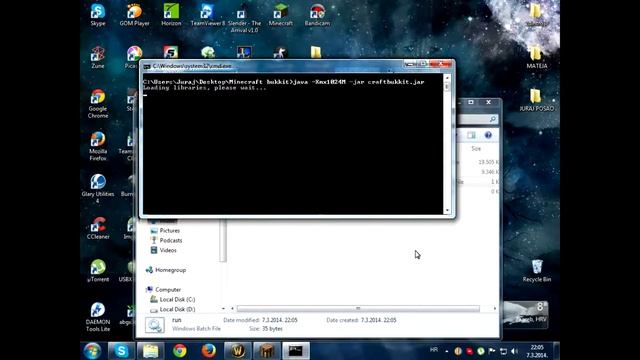
Task: Select the Bandicam desktop icon
Action: pos(317,15)
